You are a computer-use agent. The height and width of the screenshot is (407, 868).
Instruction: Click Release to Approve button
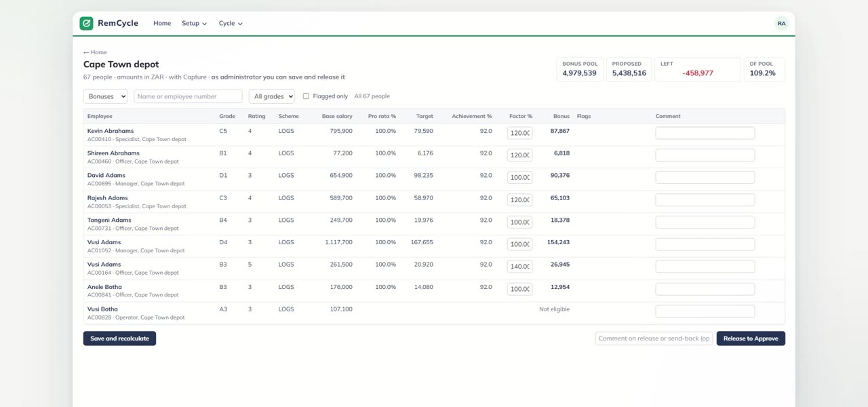[751, 338]
